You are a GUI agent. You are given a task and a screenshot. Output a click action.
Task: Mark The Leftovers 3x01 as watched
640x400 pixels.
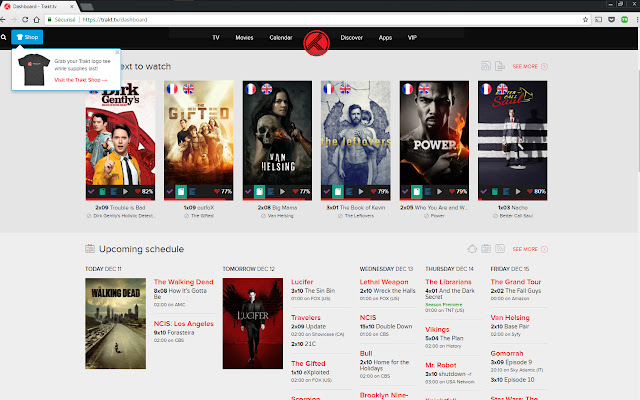pyautogui.click(x=326, y=191)
